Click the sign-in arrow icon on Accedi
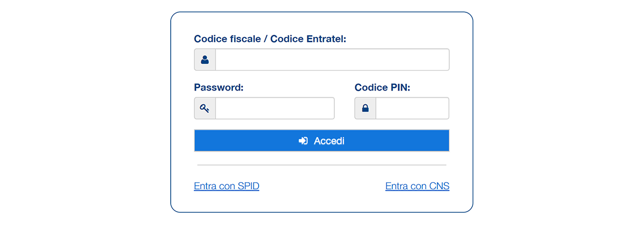The height and width of the screenshot is (225, 644). tap(303, 141)
